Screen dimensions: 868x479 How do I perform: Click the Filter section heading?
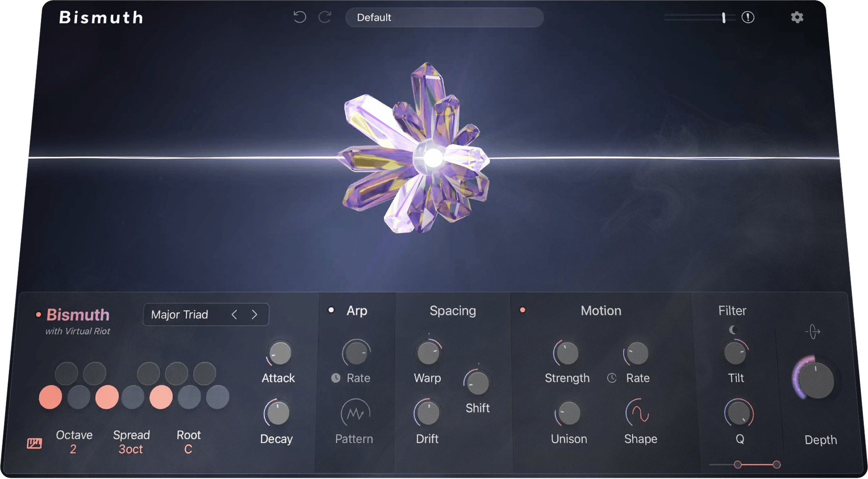732,311
